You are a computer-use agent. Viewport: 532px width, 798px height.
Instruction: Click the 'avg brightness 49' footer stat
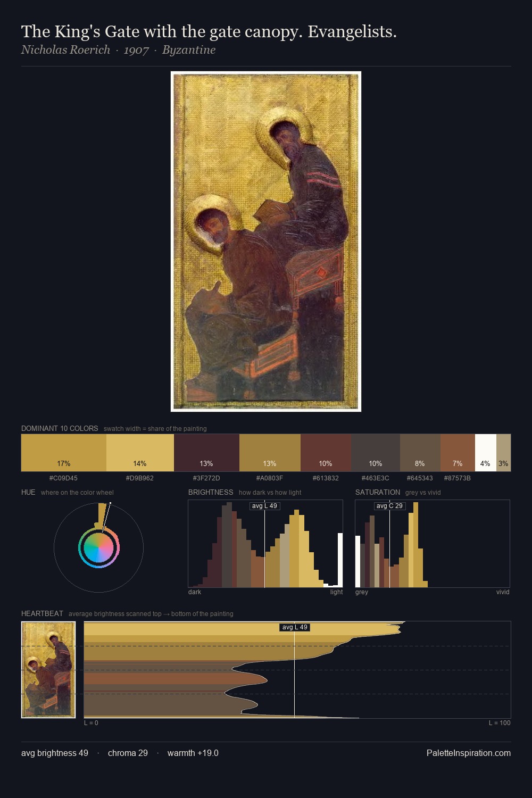[x=55, y=753]
